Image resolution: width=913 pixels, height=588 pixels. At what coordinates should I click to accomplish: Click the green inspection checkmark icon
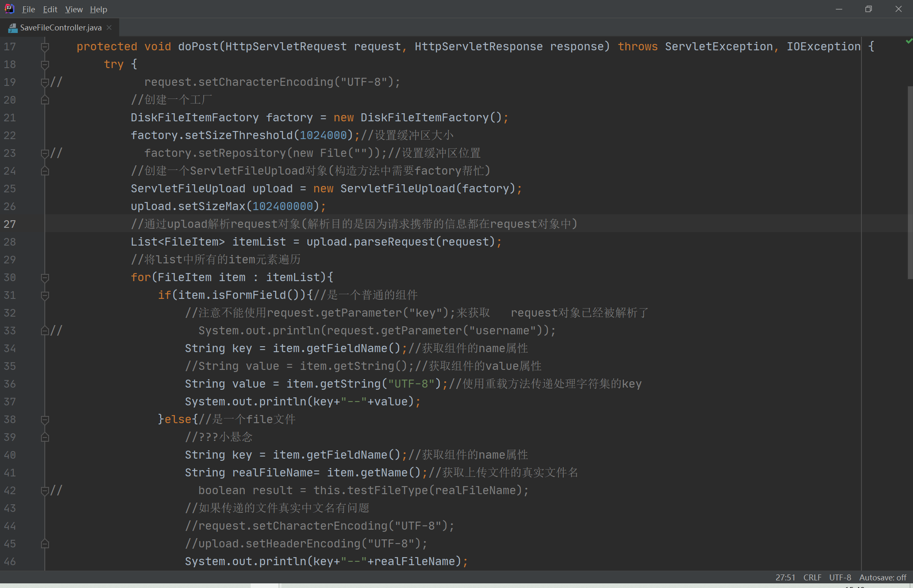(909, 41)
